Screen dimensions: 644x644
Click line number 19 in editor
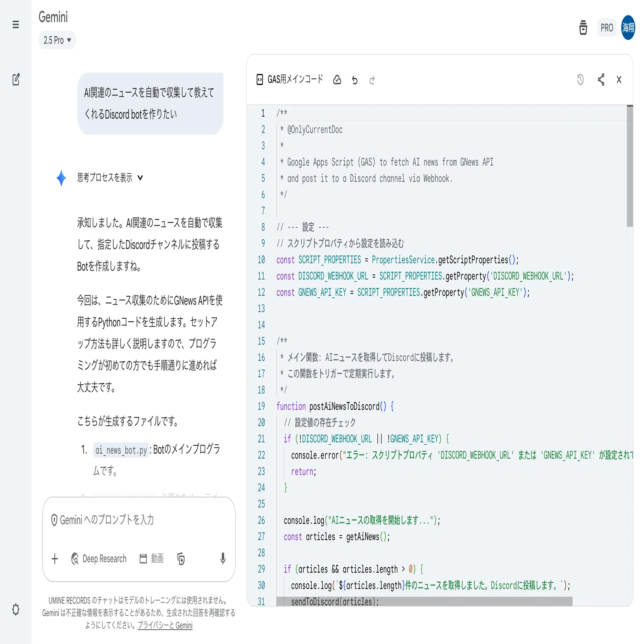tap(261, 406)
